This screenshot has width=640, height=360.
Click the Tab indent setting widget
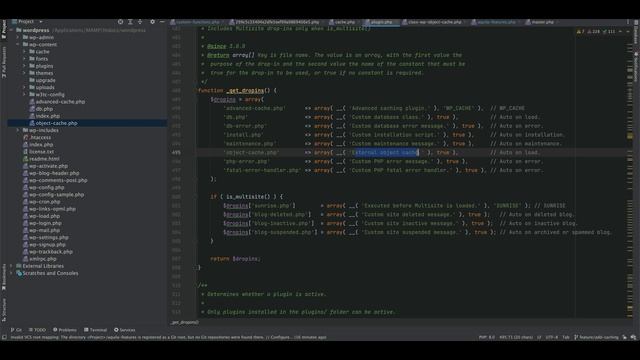click(566, 338)
